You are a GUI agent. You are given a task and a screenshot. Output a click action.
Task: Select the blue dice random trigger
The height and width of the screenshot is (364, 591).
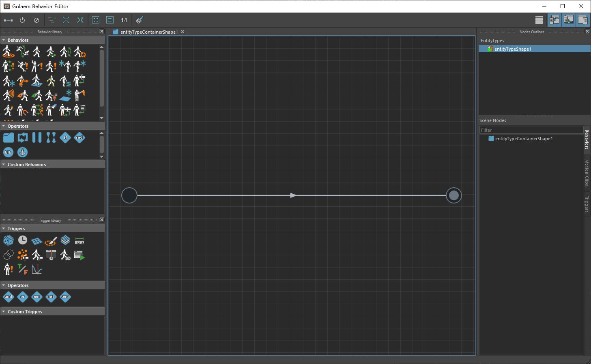[8, 241]
